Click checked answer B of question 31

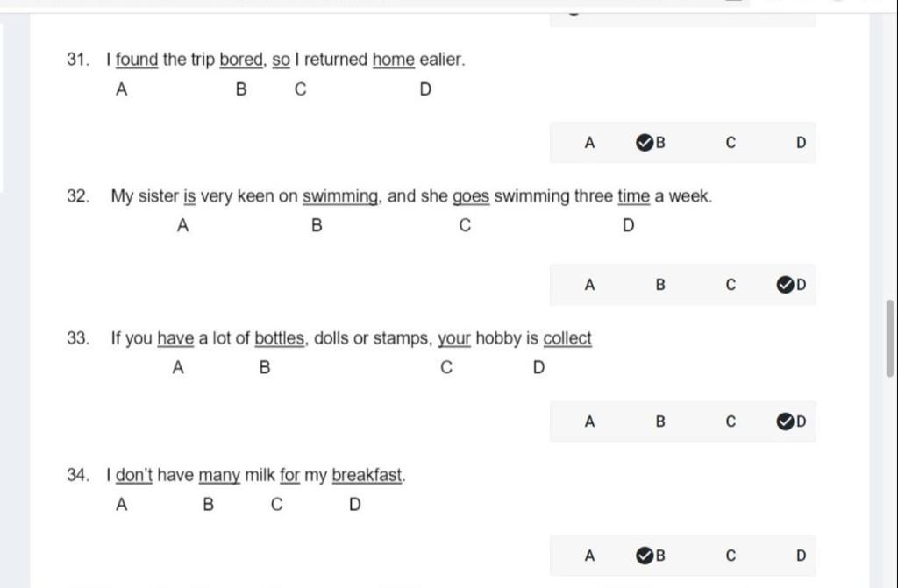click(651, 143)
